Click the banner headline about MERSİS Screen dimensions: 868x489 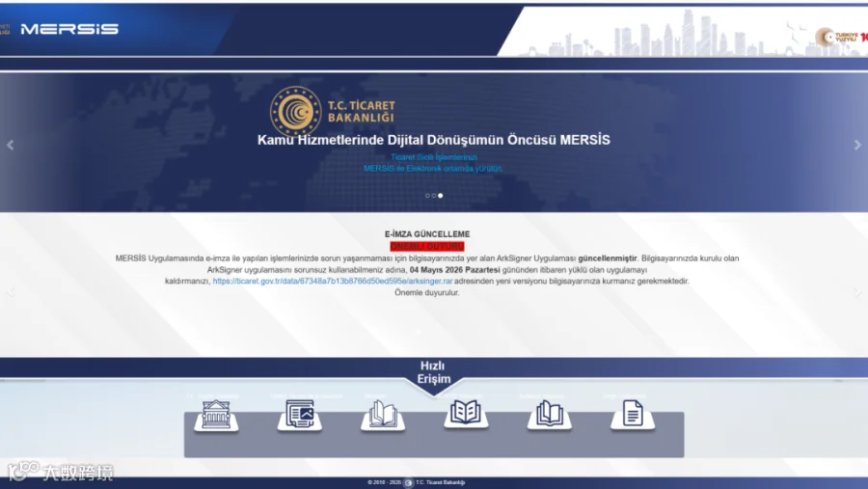(x=433, y=140)
